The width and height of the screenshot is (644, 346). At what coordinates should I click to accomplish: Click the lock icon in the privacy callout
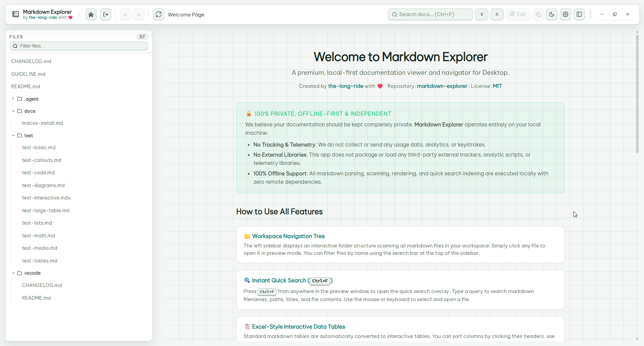249,114
